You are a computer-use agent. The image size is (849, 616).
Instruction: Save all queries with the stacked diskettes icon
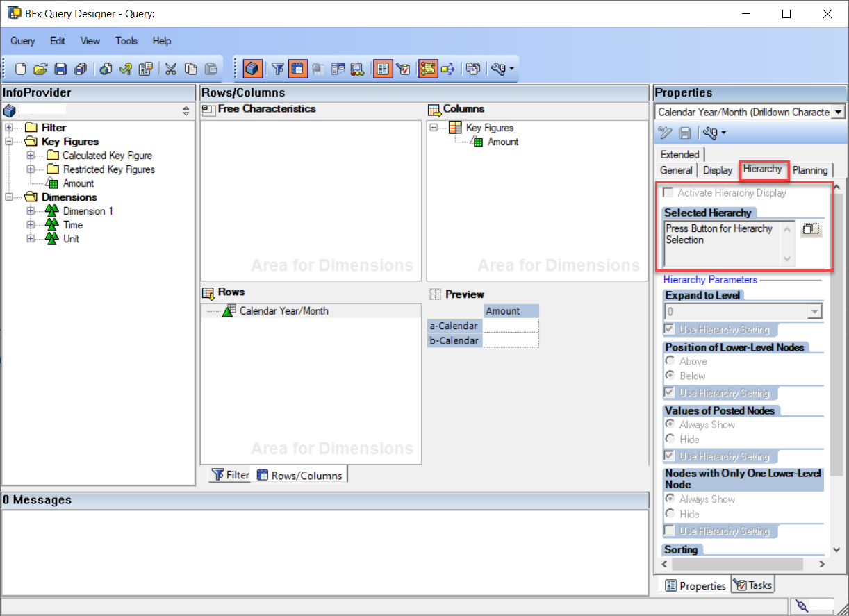[x=81, y=69]
